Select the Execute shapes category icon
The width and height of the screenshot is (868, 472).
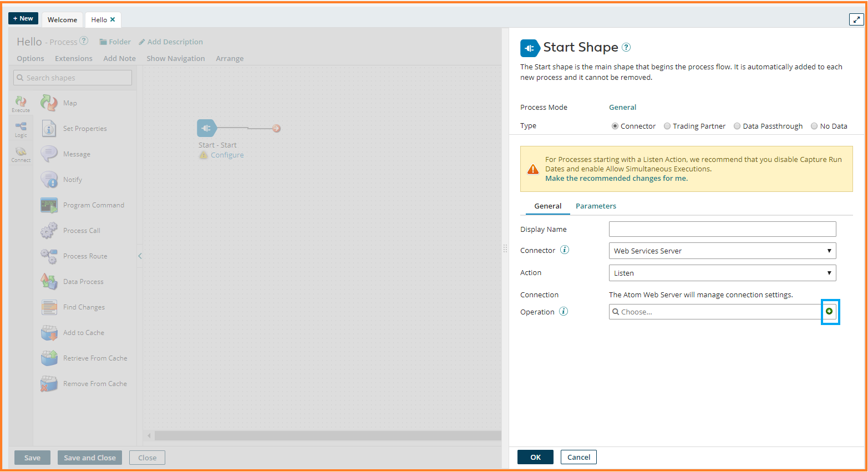tap(21, 103)
